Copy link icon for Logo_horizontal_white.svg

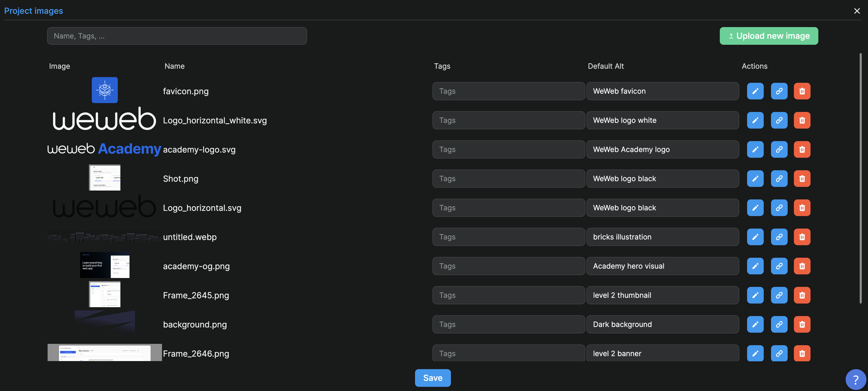point(779,121)
